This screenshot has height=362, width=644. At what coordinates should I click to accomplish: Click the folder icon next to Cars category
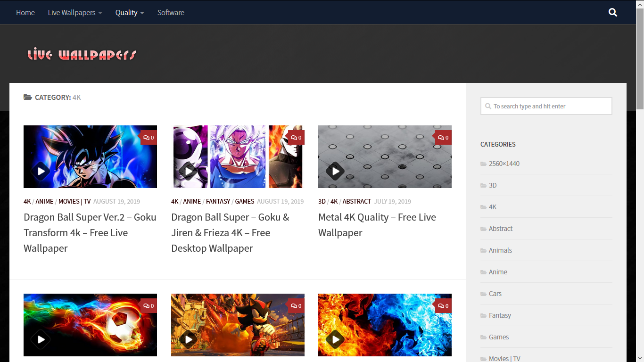coord(483,294)
